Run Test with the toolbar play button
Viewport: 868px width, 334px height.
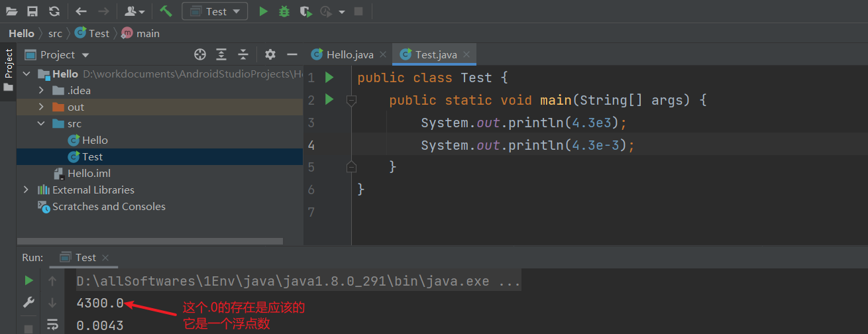263,11
